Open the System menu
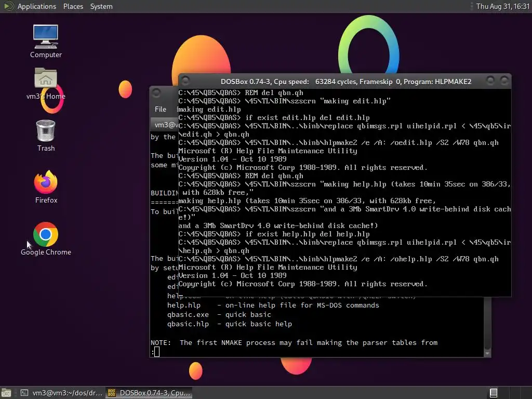Image resolution: width=532 pixels, height=399 pixels. (101, 6)
